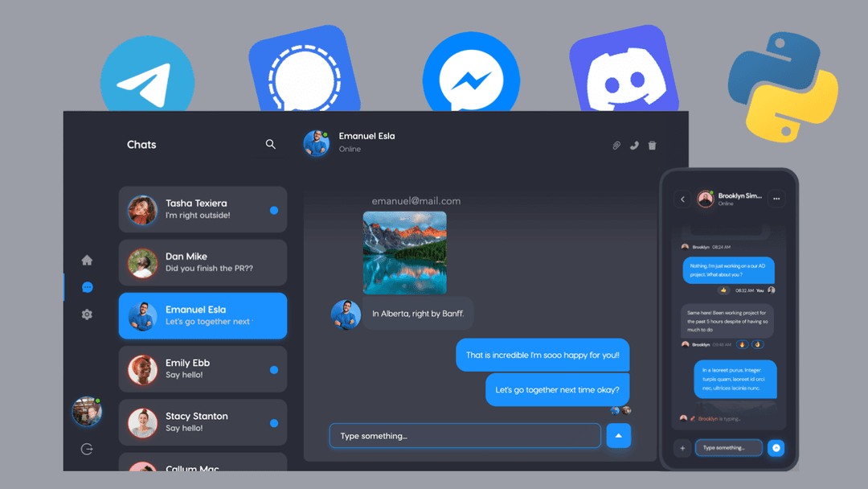This screenshot has width=868, height=489.
Task: Tap the prayer emoji reaction on the phone
Action: 758,344
